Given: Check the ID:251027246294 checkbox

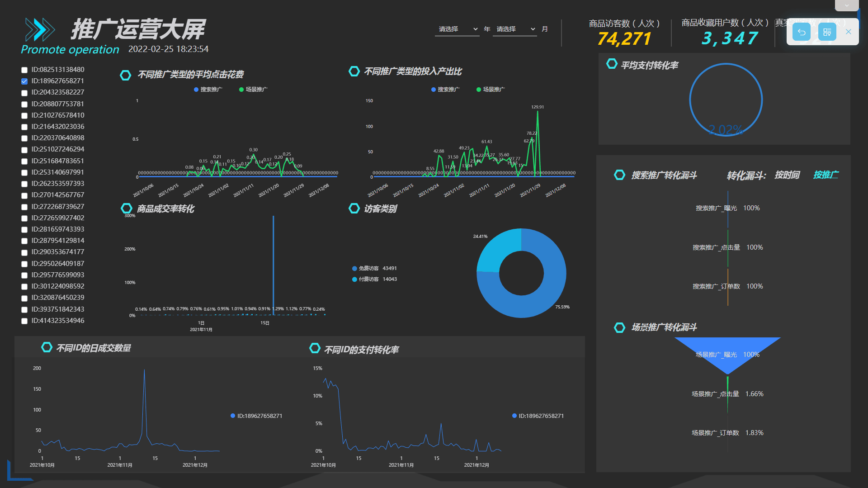Looking at the screenshot, I should point(24,150).
